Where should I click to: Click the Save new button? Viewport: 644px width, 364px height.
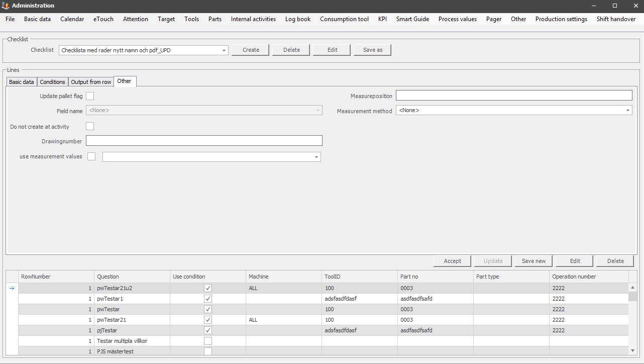tap(533, 261)
